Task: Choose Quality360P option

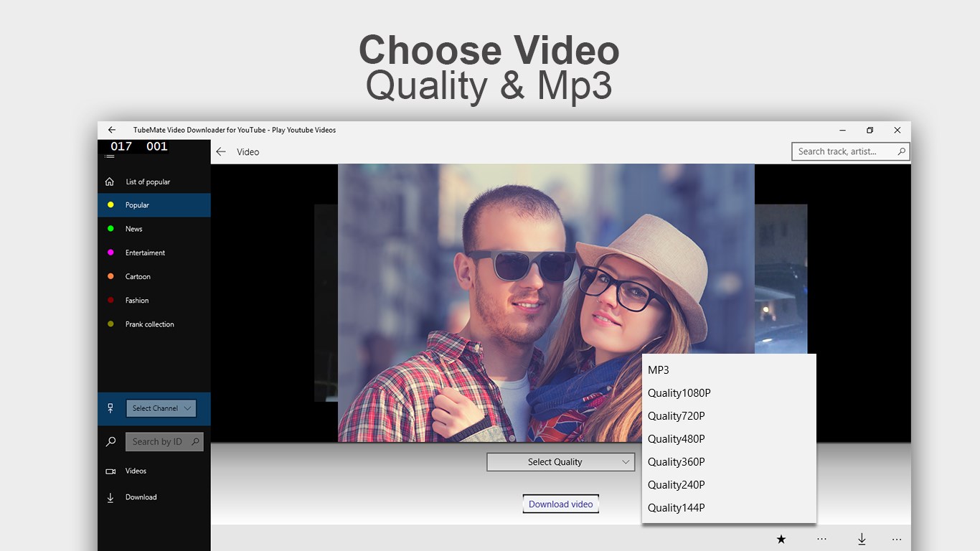Action: coord(729,462)
